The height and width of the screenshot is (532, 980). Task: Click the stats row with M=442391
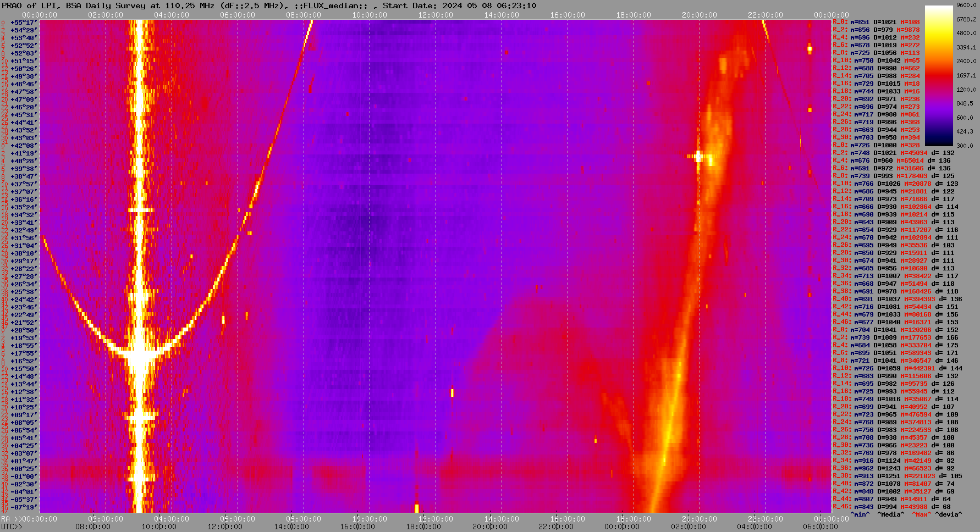[x=898, y=369]
